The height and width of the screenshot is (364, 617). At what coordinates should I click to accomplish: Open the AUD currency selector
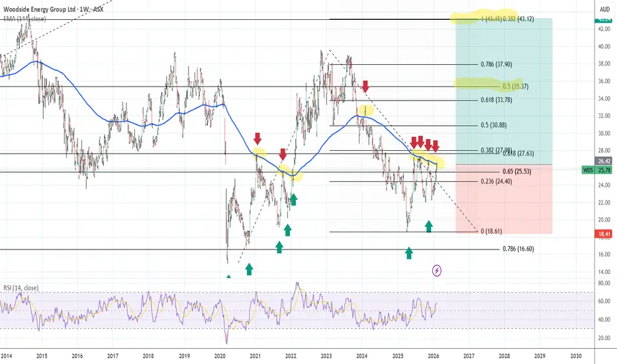click(x=605, y=9)
